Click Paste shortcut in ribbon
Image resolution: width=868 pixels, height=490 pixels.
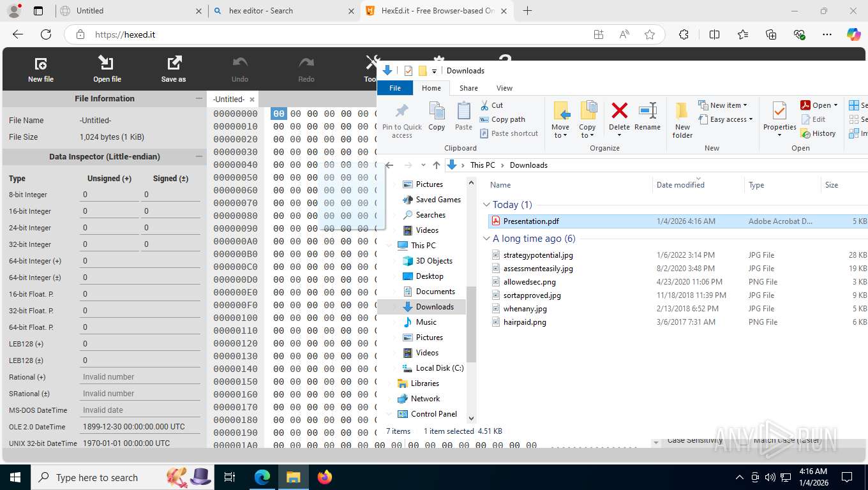[x=509, y=133]
